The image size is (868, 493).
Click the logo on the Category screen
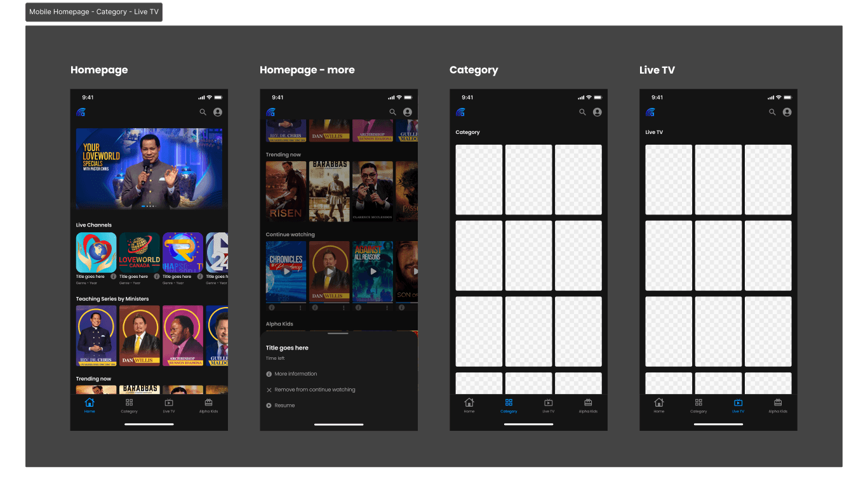(x=460, y=112)
